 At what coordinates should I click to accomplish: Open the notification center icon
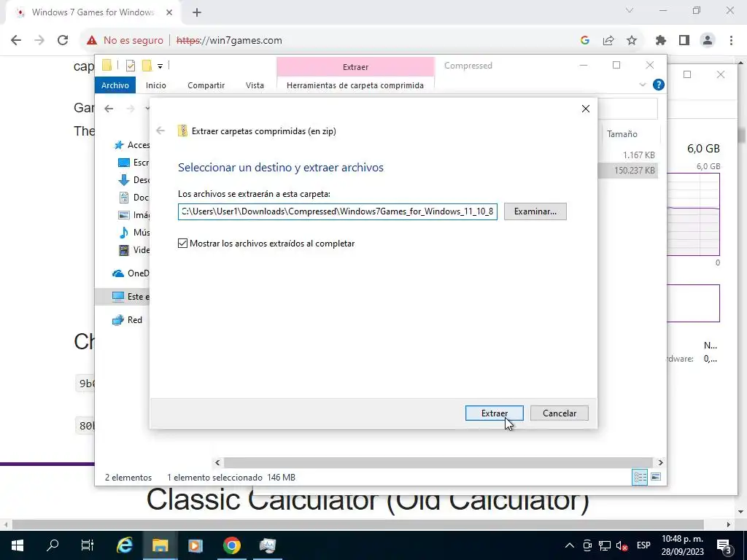click(x=724, y=546)
